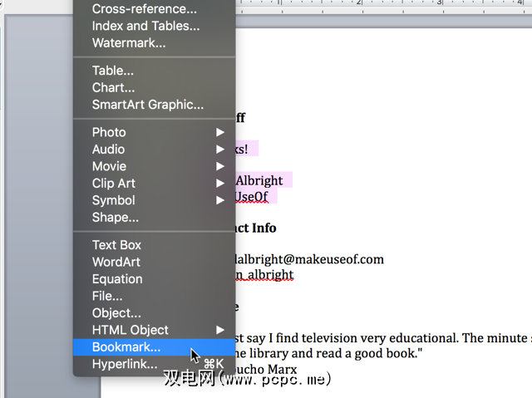Select Shape... menu item
The width and height of the screenshot is (532, 398).
[x=155, y=217]
